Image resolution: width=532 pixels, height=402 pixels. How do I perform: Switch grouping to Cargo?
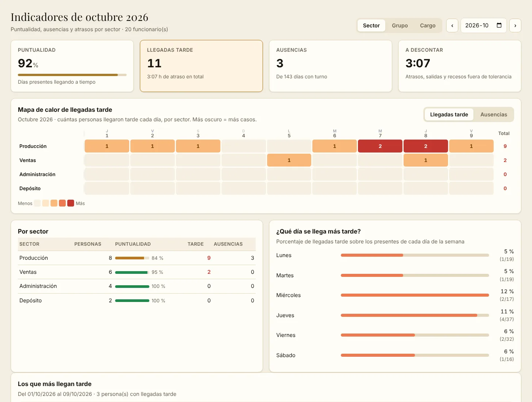point(427,25)
